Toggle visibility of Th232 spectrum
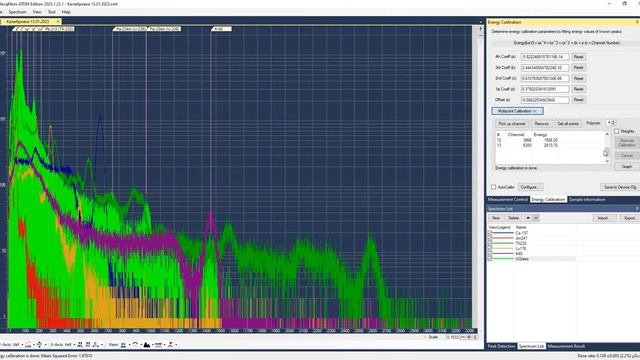Image resolution: width=640 pixels, height=360 pixels. [x=490, y=243]
